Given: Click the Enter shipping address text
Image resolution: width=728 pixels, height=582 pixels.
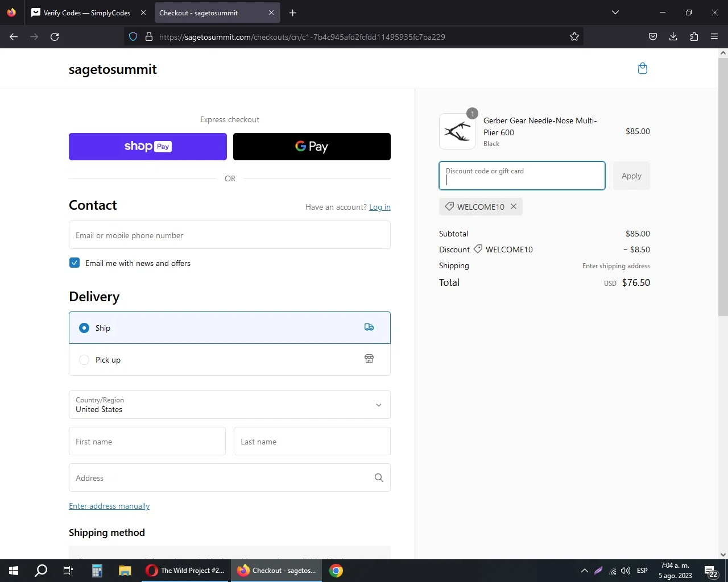Looking at the screenshot, I should (616, 266).
